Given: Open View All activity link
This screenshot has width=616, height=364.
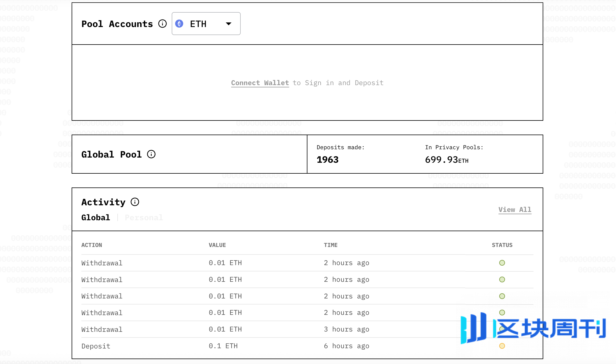Looking at the screenshot, I should (x=515, y=210).
